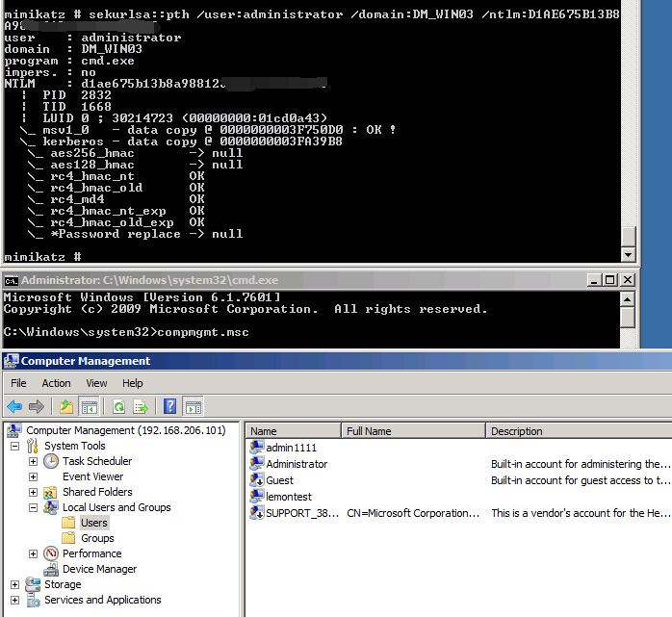Image resolution: width=672 pixels, height=617 pixels.
Task: Click the cmd.exe window scrollbar thumb
Action: click(x=627, y=317)
